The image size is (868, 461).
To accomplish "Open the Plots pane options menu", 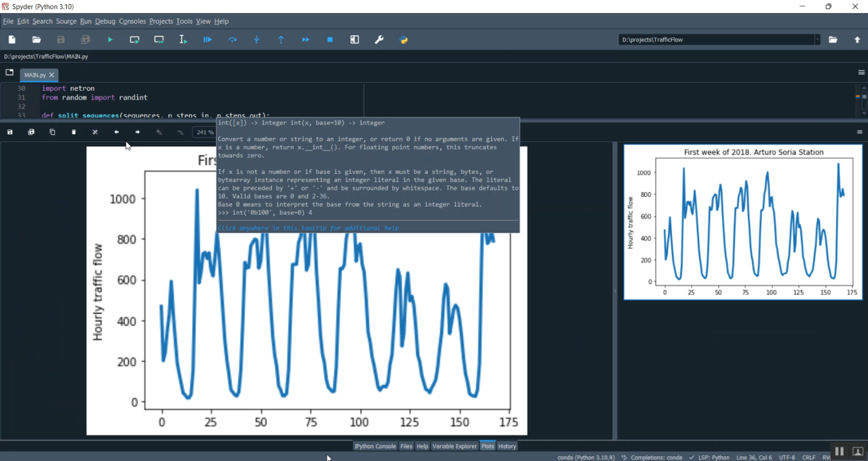I will coord(860,131).
